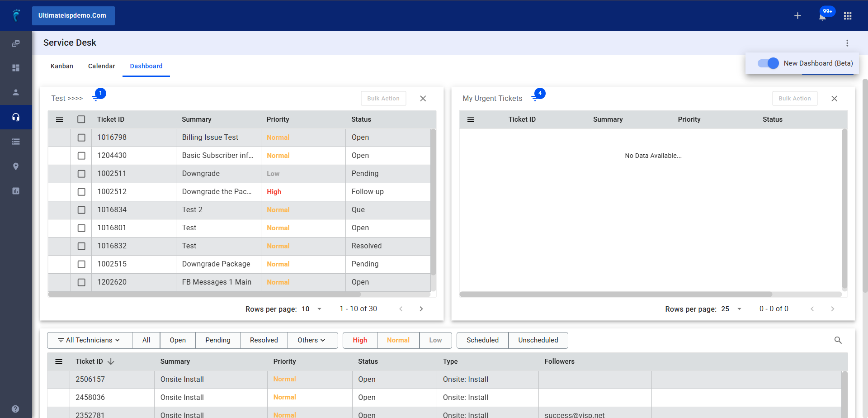Filter tickets by High priority button
Image resolution: width=868 pixels, height=418 pixels.
click(x=360, y=340)
